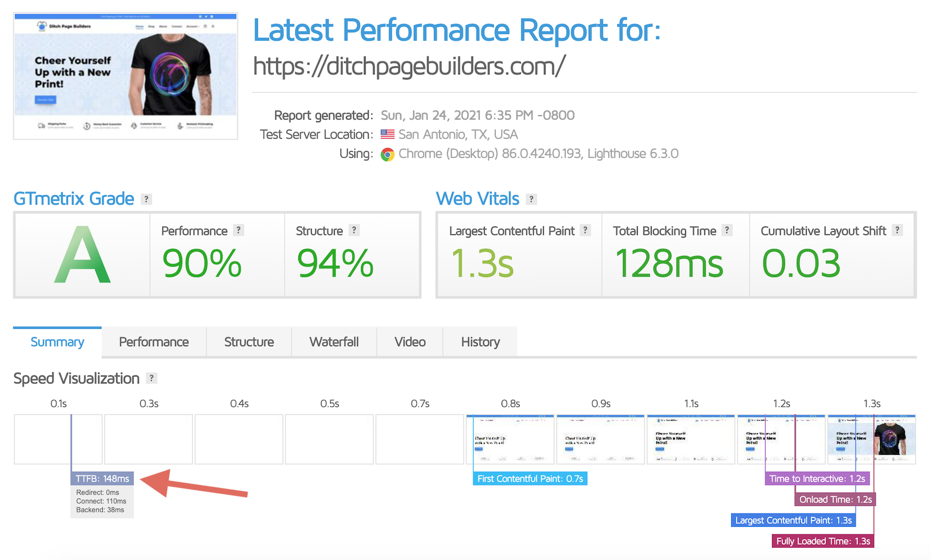Viewport: 930px width, 560px height.
Task: Click the Summary tab
Action: 57,342
